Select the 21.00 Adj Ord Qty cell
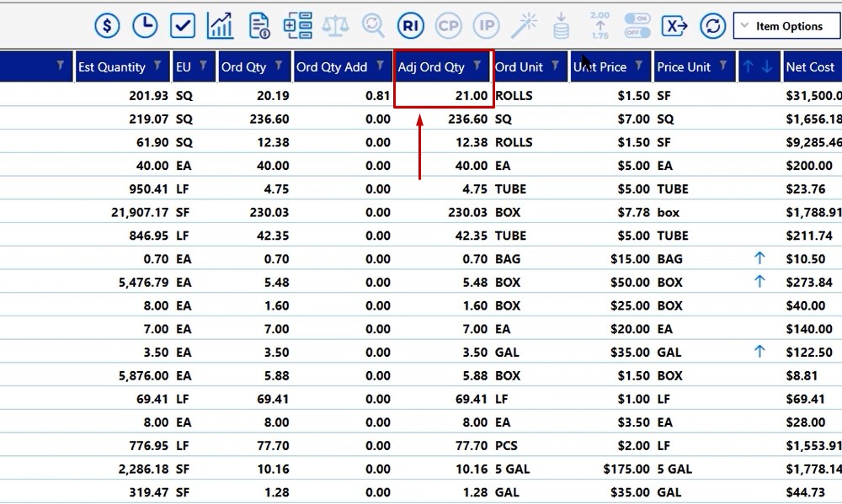This screenshot has width=842, height=504. [444, 96]
